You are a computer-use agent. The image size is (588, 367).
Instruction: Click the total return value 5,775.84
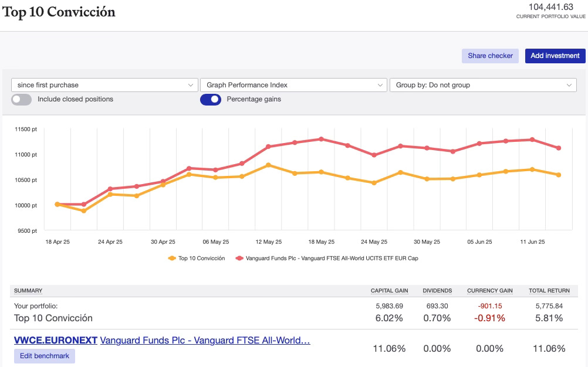pyautogui.click(x=549, y=306)
